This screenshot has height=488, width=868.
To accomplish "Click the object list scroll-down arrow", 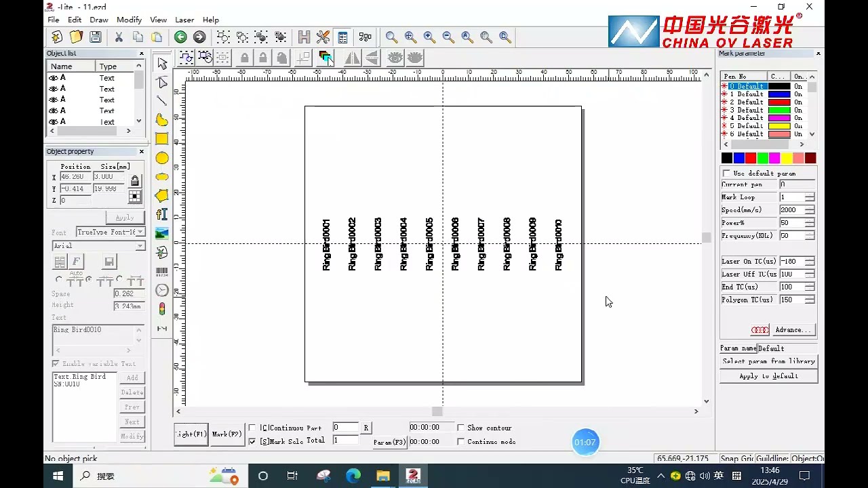I will pyautogui.click(x=139, y=121).
